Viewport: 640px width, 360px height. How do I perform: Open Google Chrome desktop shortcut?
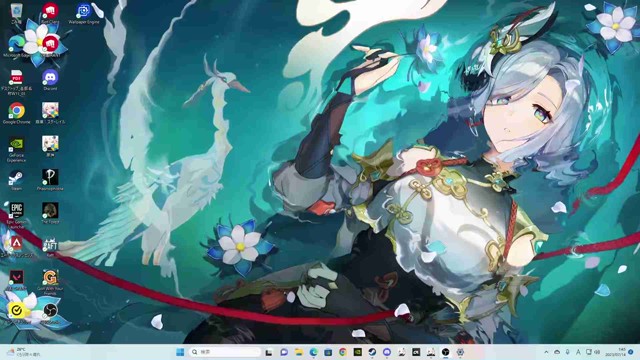tap(16, 113)
